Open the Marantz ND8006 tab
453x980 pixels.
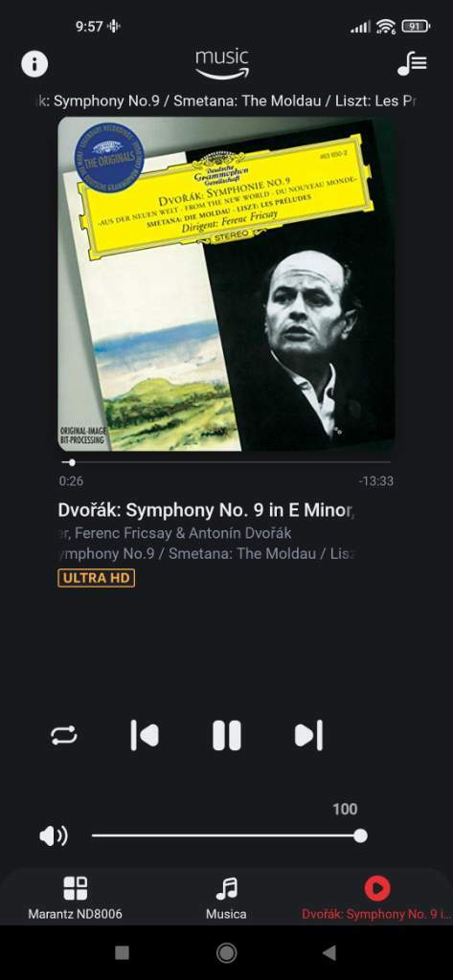pyautogui.click(x=75, y=899)
